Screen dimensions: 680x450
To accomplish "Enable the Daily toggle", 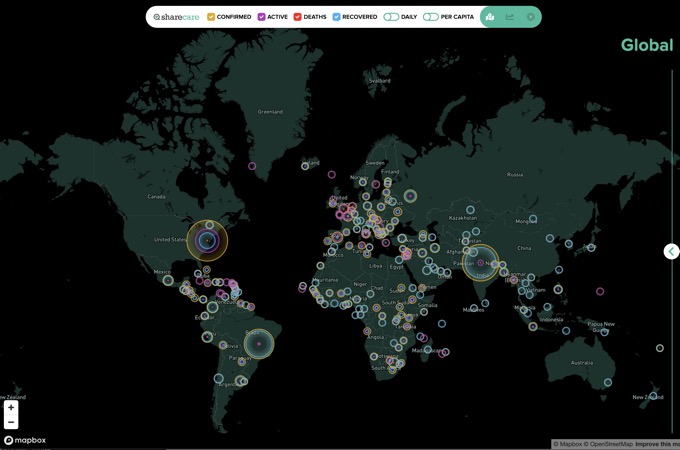I will 391,17.
